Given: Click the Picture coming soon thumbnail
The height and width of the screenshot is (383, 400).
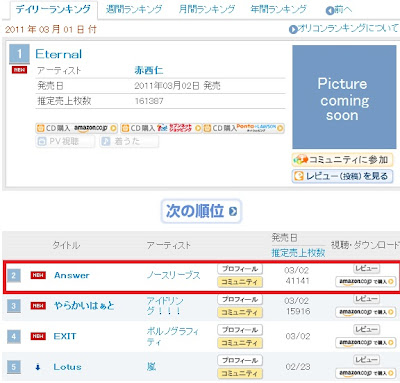Looking at the screenshot, I should point(344,97).
